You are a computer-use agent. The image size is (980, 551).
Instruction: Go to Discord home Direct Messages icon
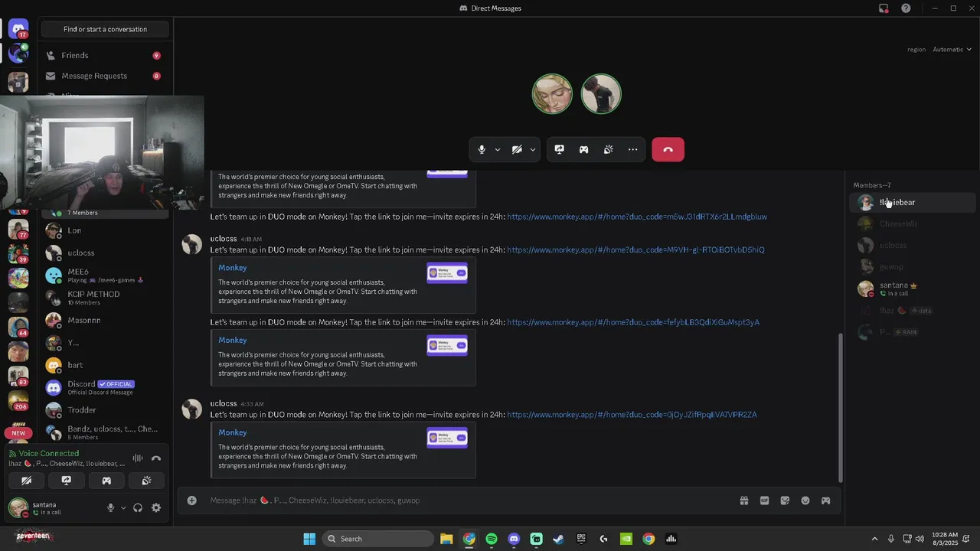(x=18, y=29)
